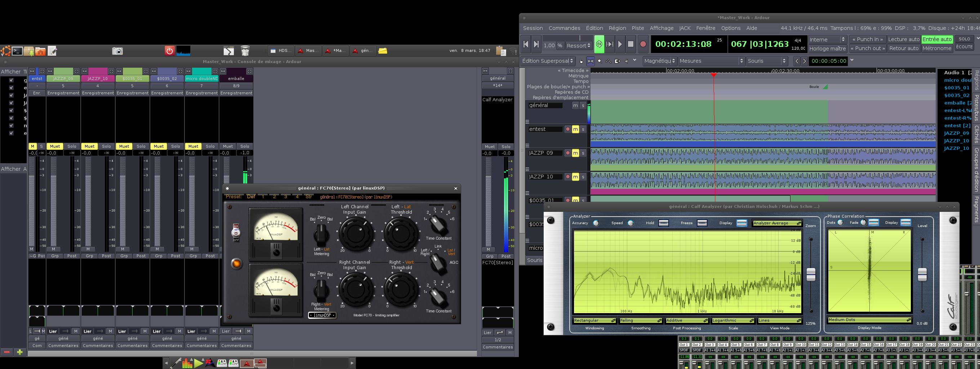Open the Fenêtre menu

pos(705,28)
